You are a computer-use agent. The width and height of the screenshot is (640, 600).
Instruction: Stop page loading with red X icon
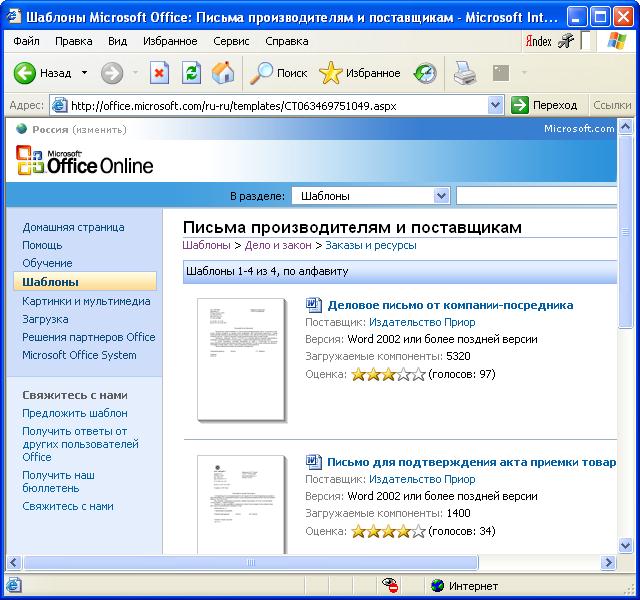pos(159,73)
